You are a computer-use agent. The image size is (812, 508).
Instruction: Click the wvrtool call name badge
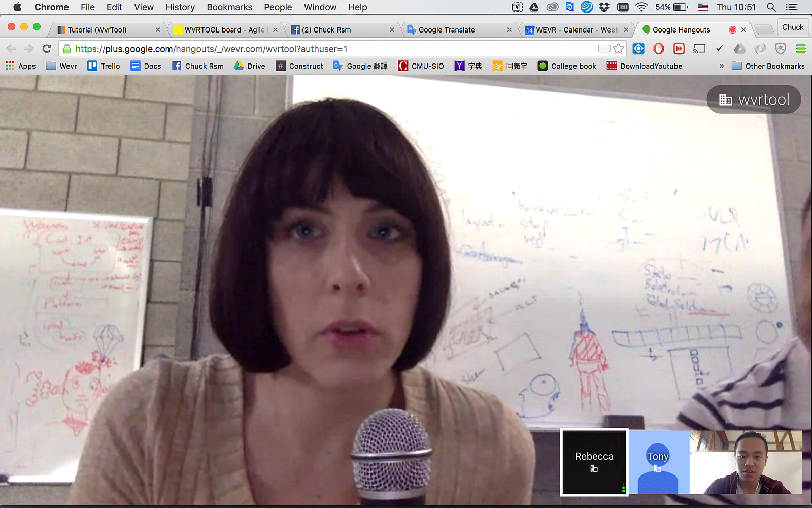[754, 100]
